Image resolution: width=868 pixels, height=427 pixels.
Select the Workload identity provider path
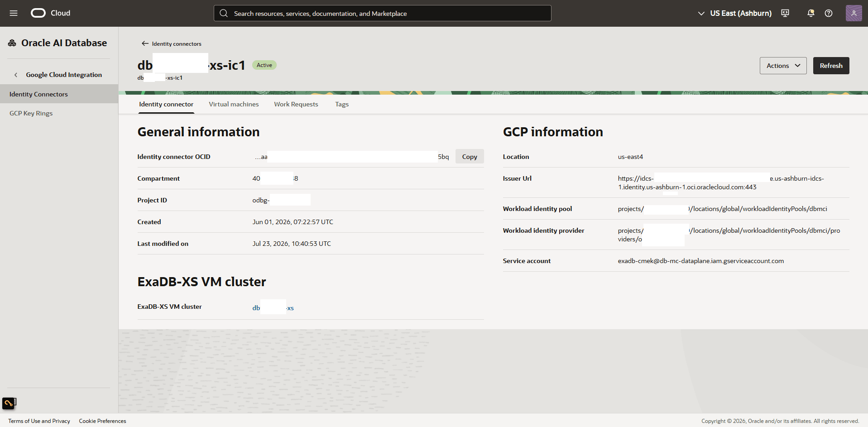coord(729,235)
